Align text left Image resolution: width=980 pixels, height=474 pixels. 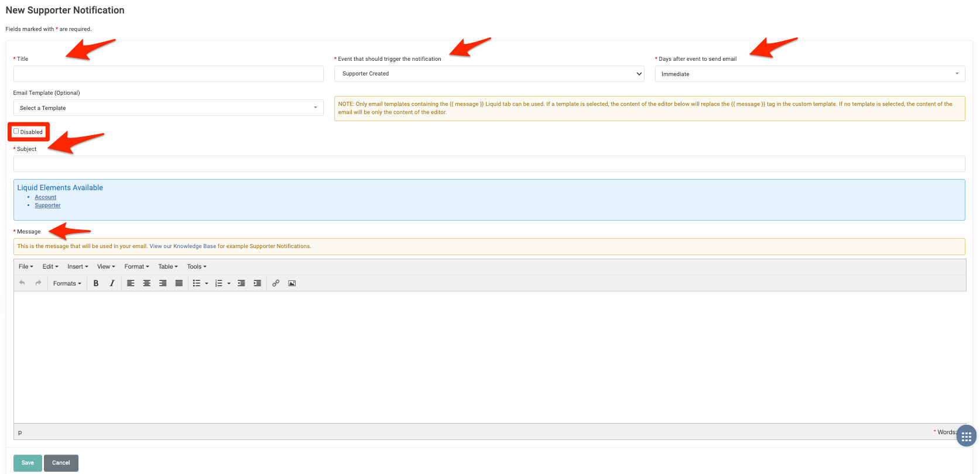tap(131, 283)
